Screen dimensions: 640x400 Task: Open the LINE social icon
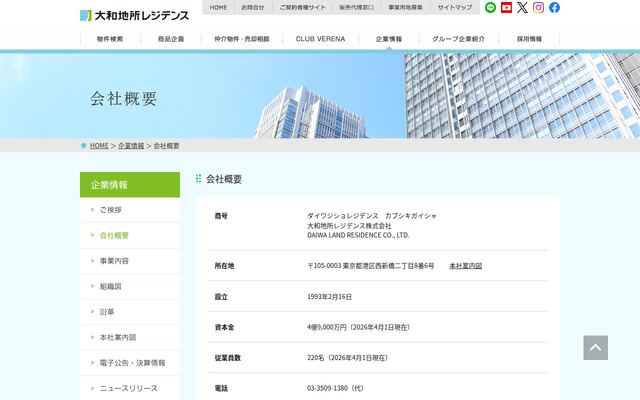490,7
